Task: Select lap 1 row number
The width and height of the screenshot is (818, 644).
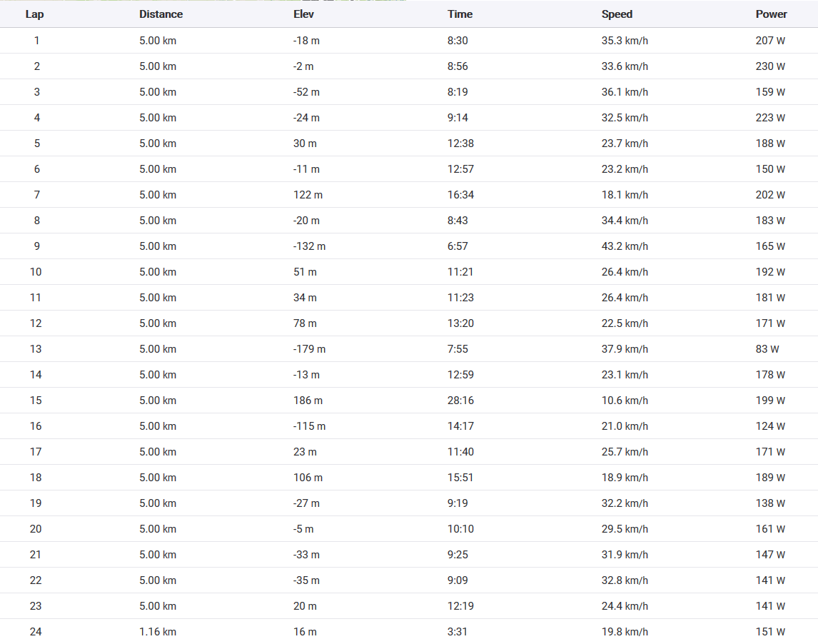Action: coord(36,41)
